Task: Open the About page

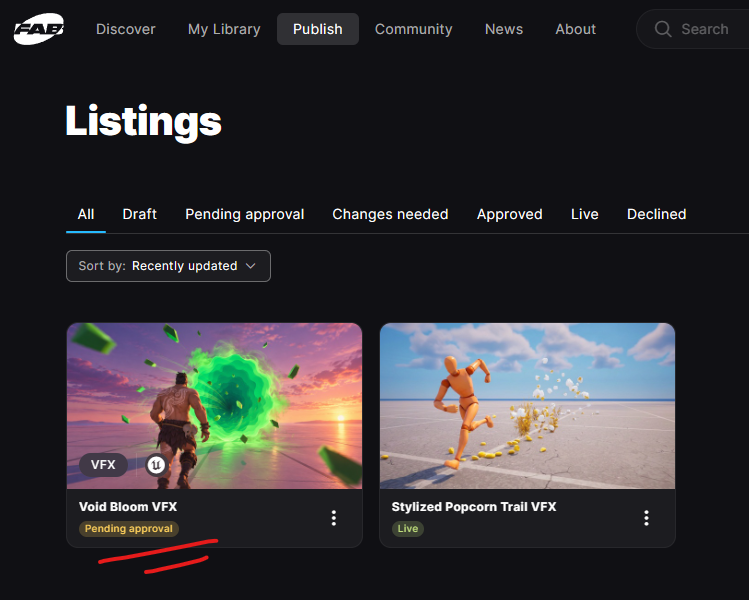Action: tap(575, 29)
